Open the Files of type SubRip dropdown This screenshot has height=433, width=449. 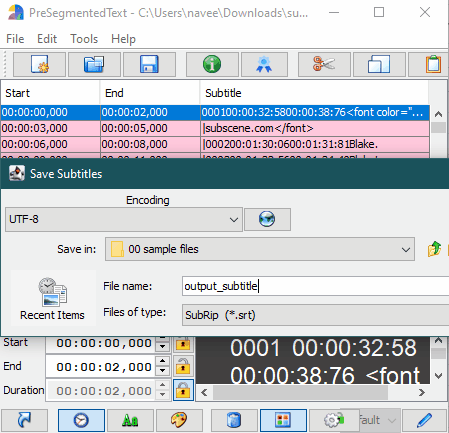[315, 315]
